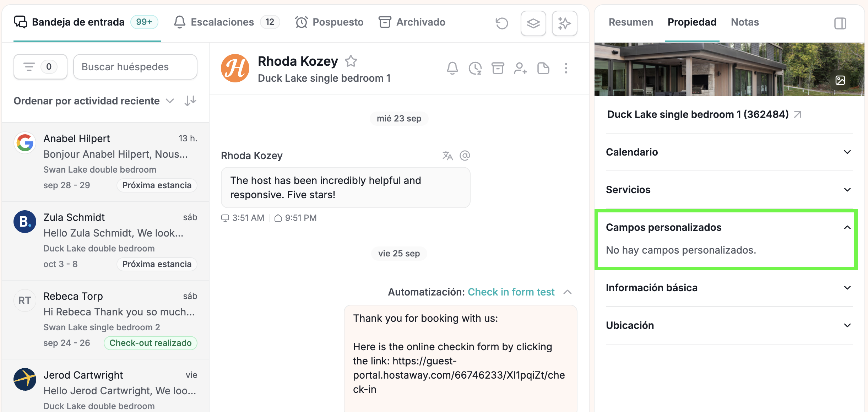Click the 9:51 PM local time stamp

point(295,218)
